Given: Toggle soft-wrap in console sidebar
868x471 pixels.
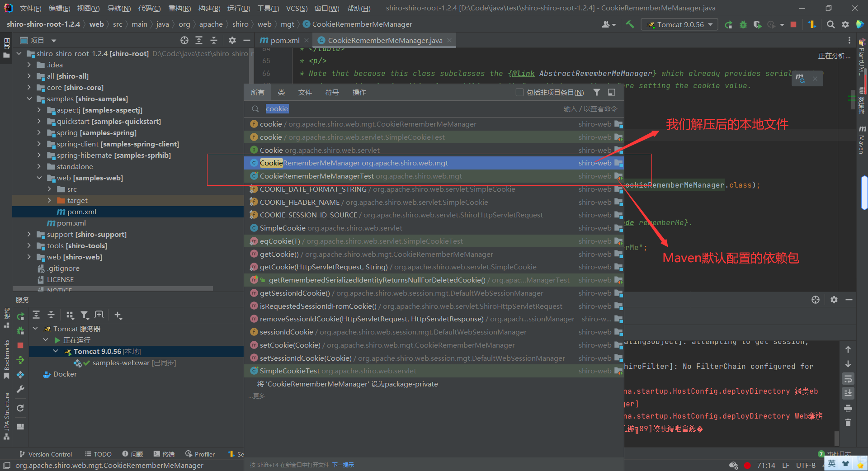Looking at the screenshot, I should click(x=848, y=379).
